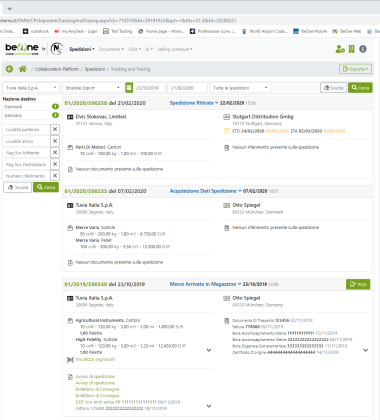
Task: Click barcode icon beside Visualizza segnacolli
Action: [x=70, y=360]
